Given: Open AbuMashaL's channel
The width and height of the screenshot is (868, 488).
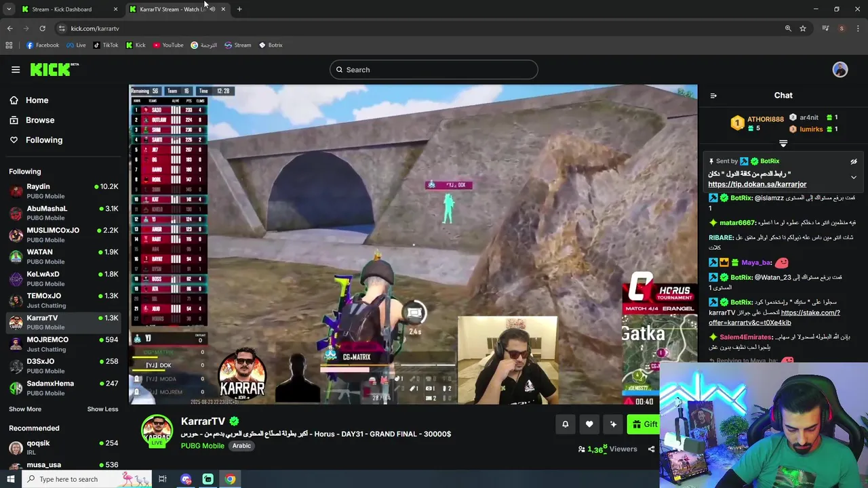Looking at the screenshot, I should pos(64,213).
